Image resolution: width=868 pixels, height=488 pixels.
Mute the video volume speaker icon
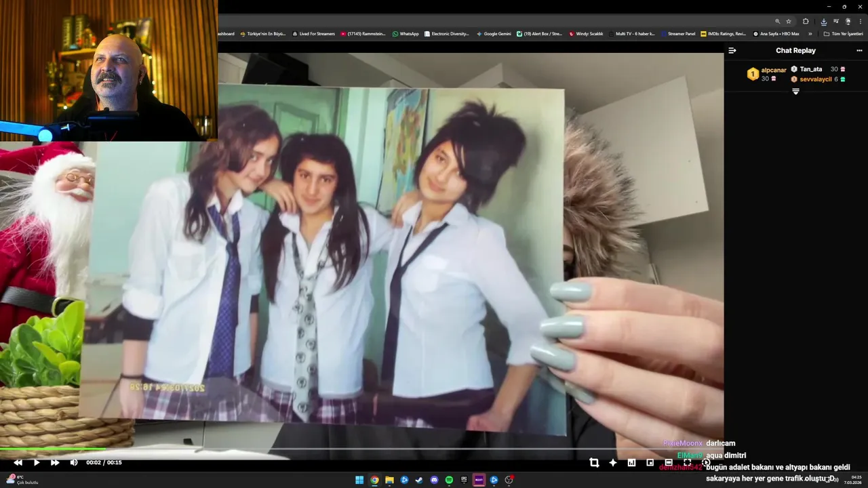point(74,463)
